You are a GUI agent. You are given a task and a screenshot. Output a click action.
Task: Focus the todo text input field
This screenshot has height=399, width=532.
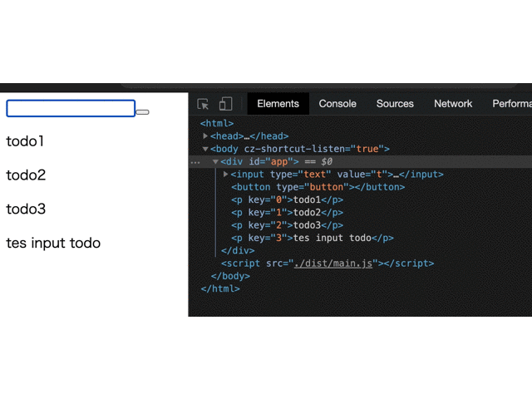click(71, 109)
